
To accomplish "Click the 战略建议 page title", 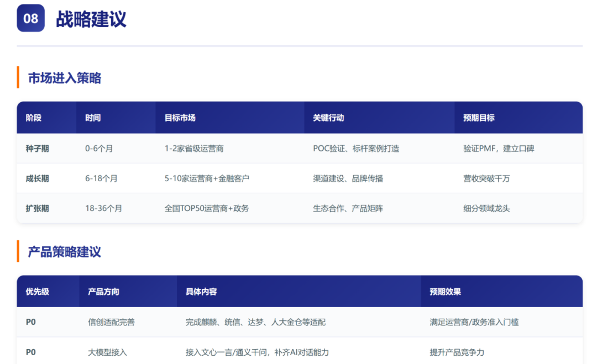I will coord(91,19).
